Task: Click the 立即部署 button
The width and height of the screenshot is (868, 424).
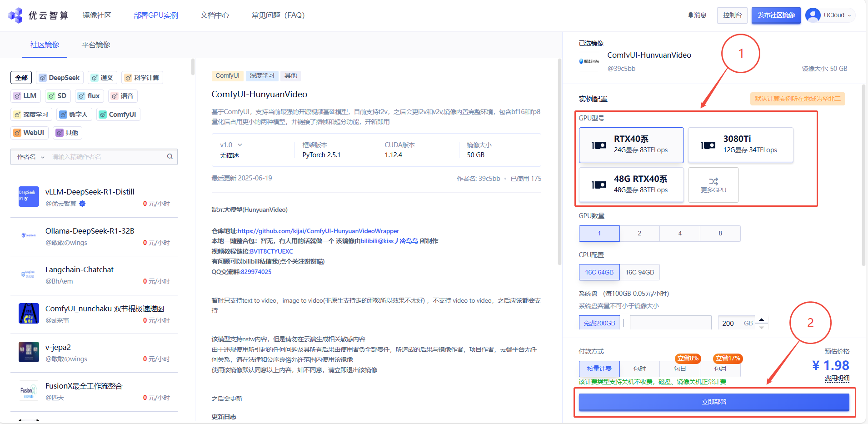Action: (714, 402)
